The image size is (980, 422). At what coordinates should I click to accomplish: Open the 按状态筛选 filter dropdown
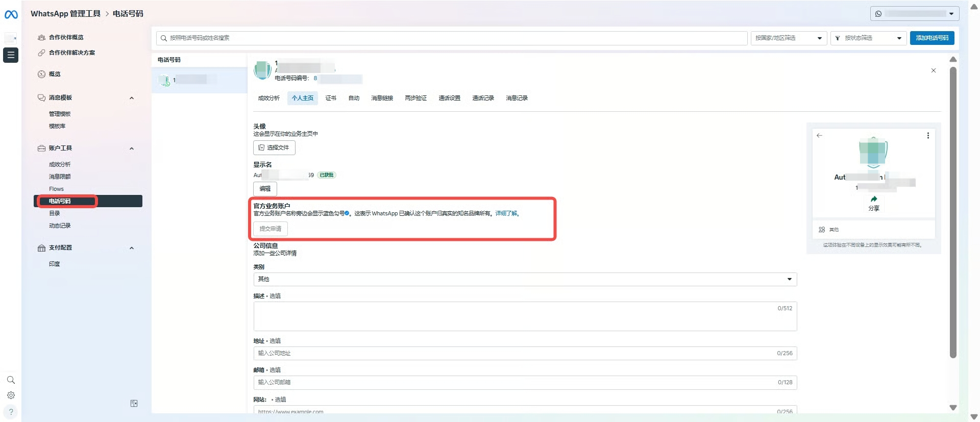[868, 38]
